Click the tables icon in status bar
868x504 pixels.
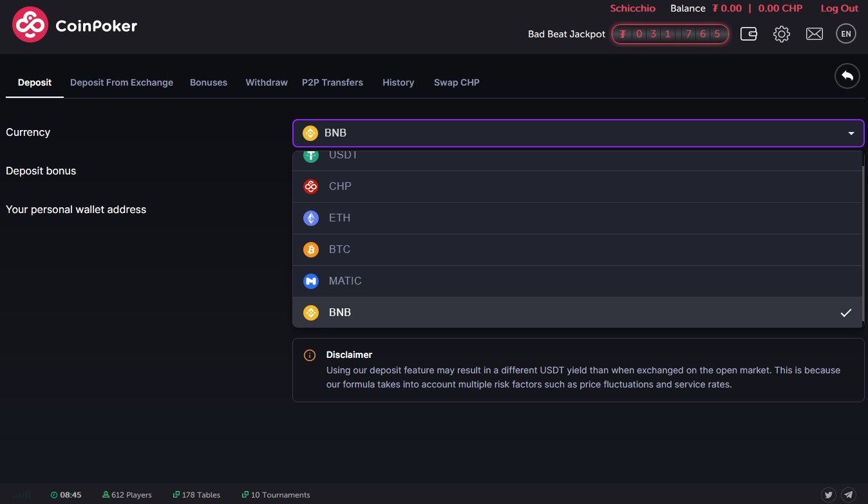(176, 495)
